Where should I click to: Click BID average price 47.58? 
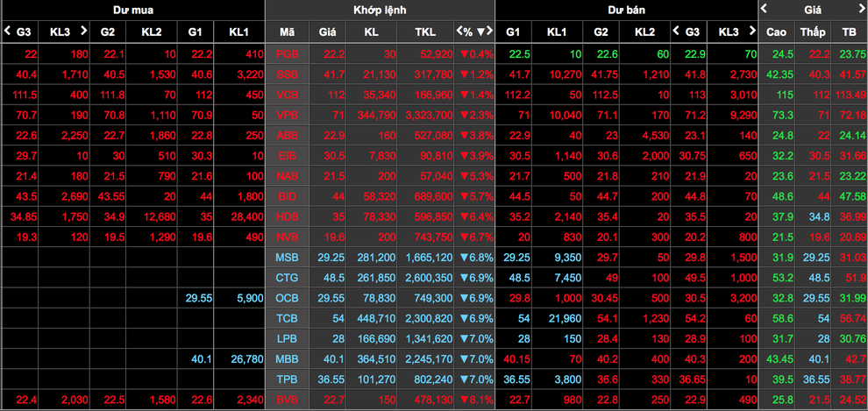(x=854, y=196)
